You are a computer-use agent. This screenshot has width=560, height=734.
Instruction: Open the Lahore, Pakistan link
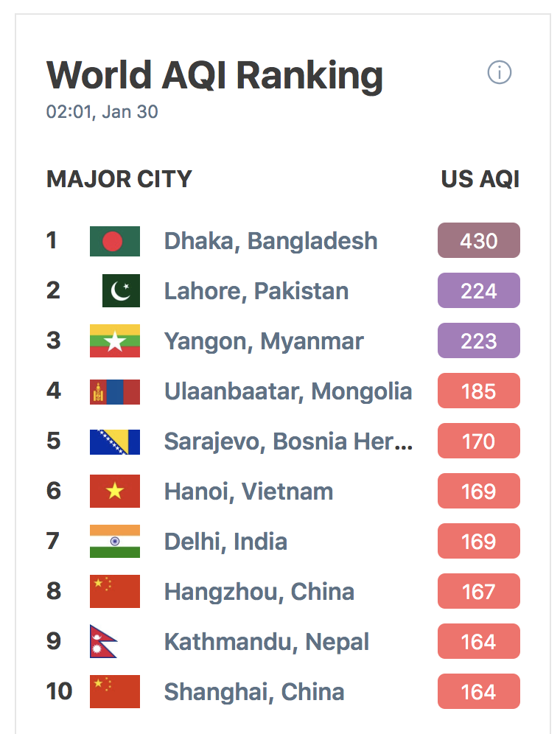point(256,291)
